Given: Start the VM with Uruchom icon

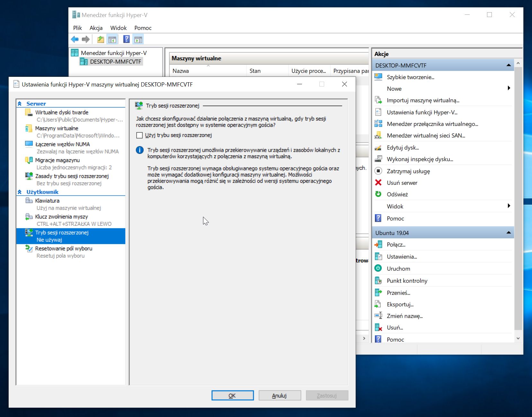Looking at the screenshot, I should (378, 268).
